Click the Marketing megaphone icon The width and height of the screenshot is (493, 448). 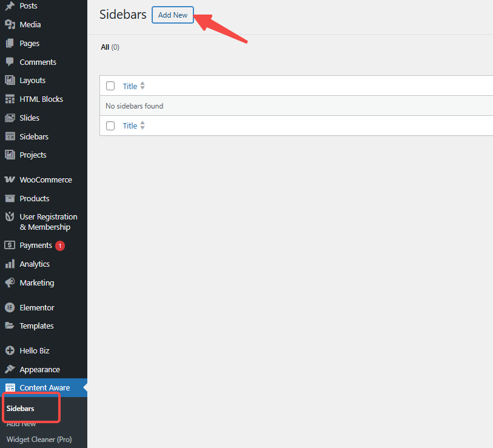[10, 283]
